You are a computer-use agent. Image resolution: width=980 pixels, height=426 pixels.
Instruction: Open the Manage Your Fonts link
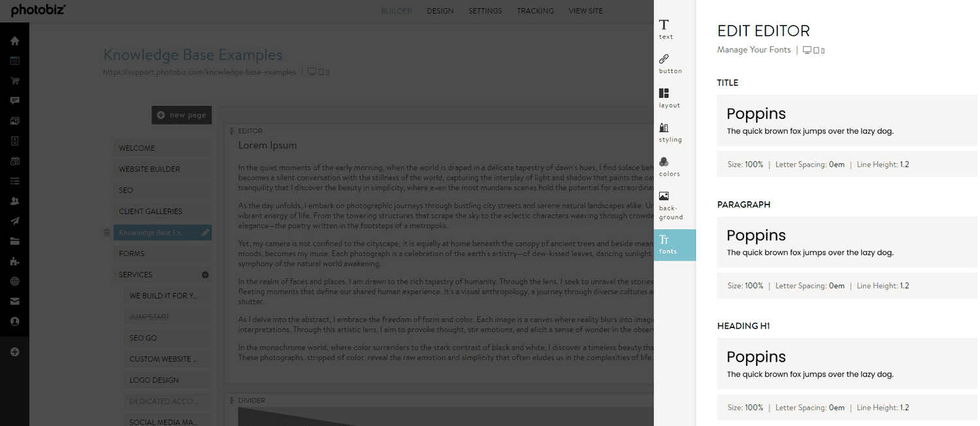click(754, 49)
